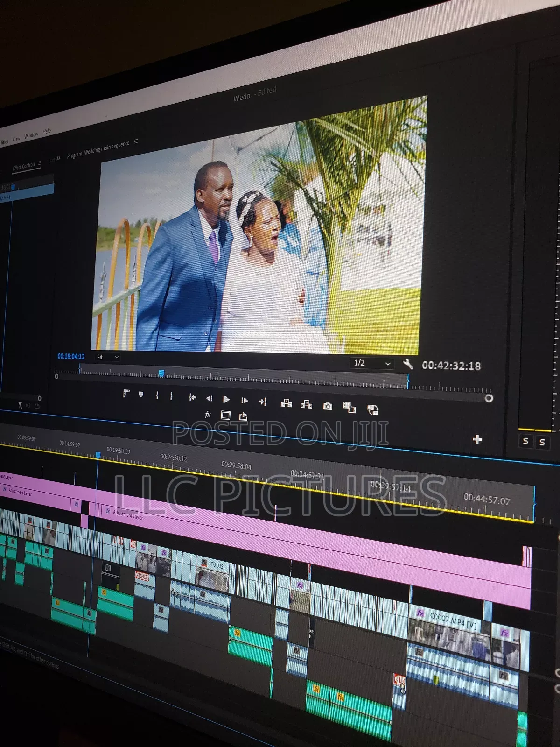Click the Extract button

306,404
